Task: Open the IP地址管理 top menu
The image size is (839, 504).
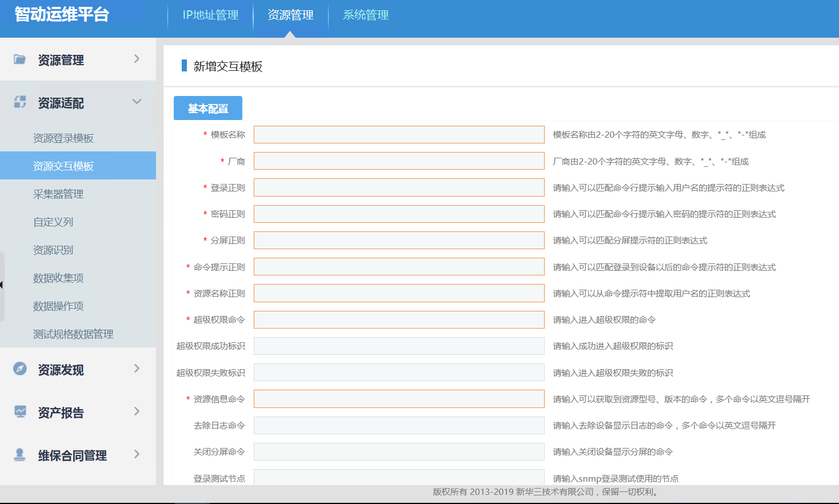Action: point(210,15)
